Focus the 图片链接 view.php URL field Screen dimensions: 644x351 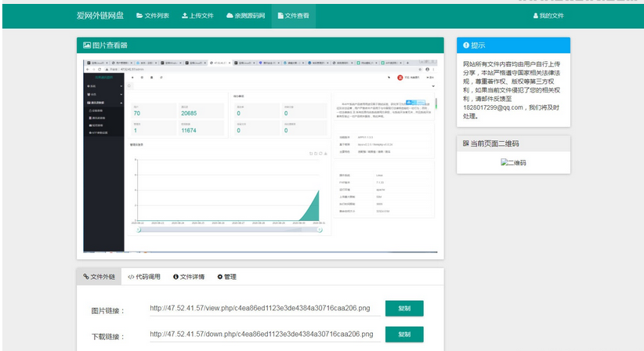pos(265,309)
